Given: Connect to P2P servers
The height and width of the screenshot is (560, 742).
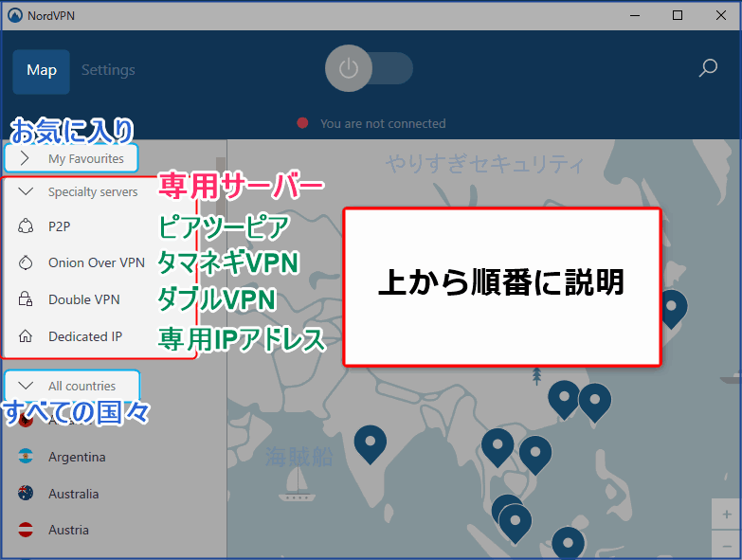Looking at the screenshot, I should coord(59,226).
